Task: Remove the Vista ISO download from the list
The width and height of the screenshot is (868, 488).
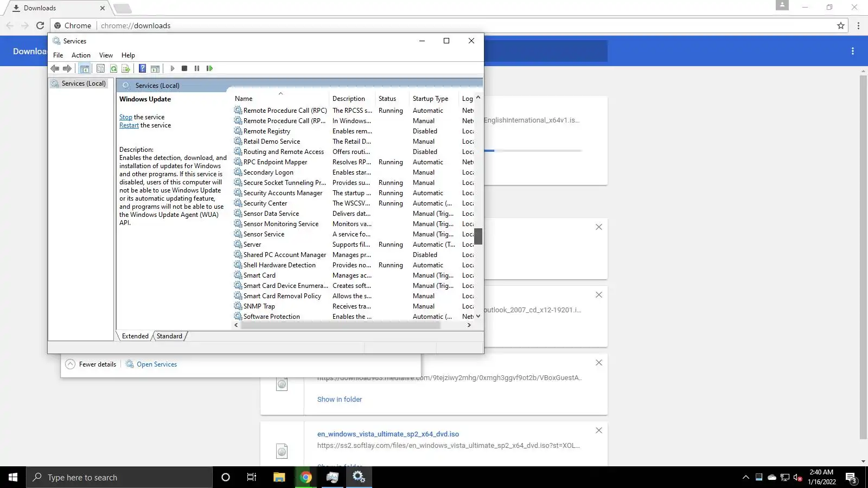Action: [x=599, y=431]
